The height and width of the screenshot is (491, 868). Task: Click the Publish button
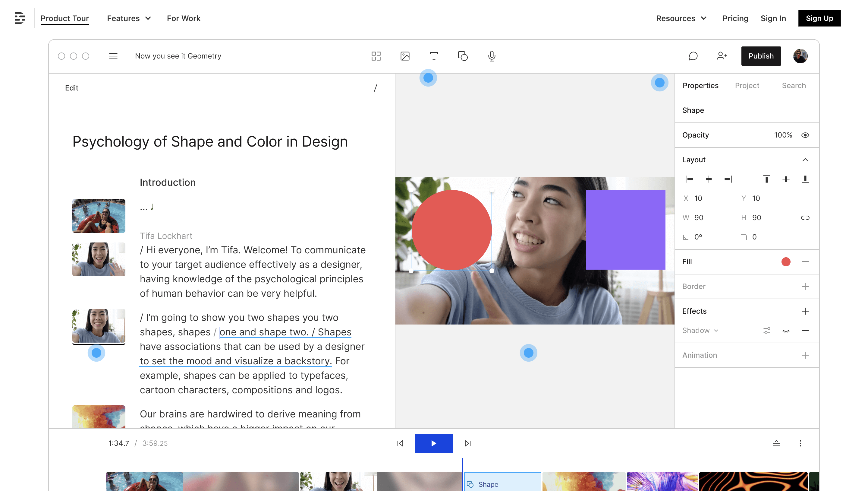(761, 56)
